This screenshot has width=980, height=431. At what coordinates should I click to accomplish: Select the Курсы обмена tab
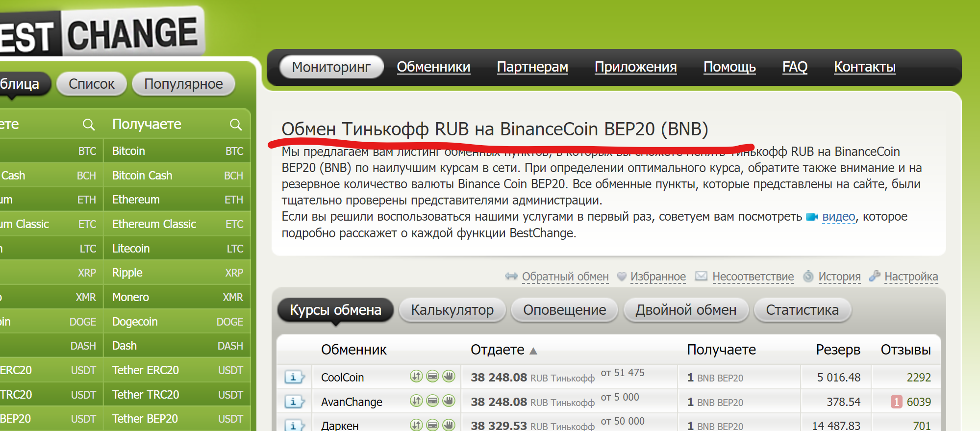335,310
